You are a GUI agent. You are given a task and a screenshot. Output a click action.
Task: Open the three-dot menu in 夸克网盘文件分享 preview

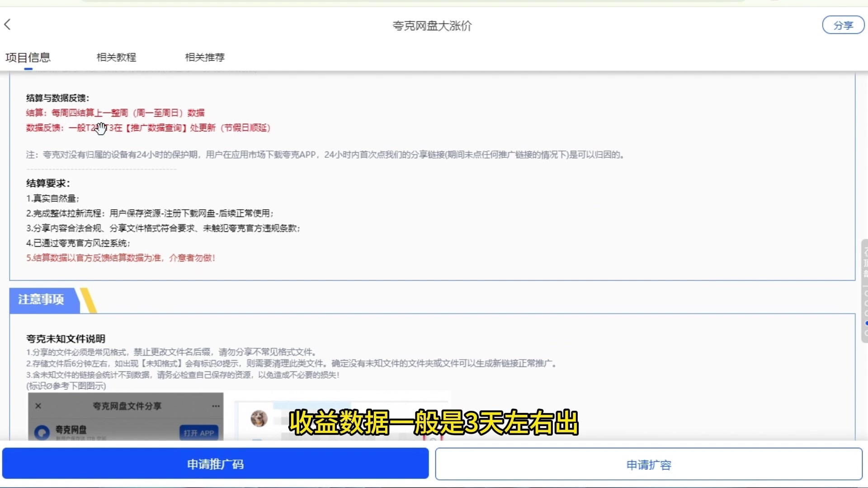(216, 406)
